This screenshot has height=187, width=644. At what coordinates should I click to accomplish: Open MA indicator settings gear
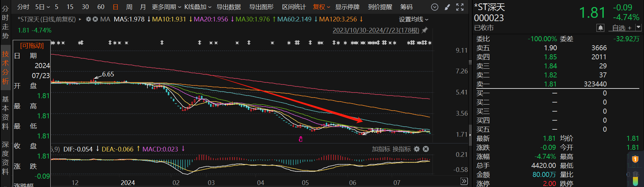point(89,19)
